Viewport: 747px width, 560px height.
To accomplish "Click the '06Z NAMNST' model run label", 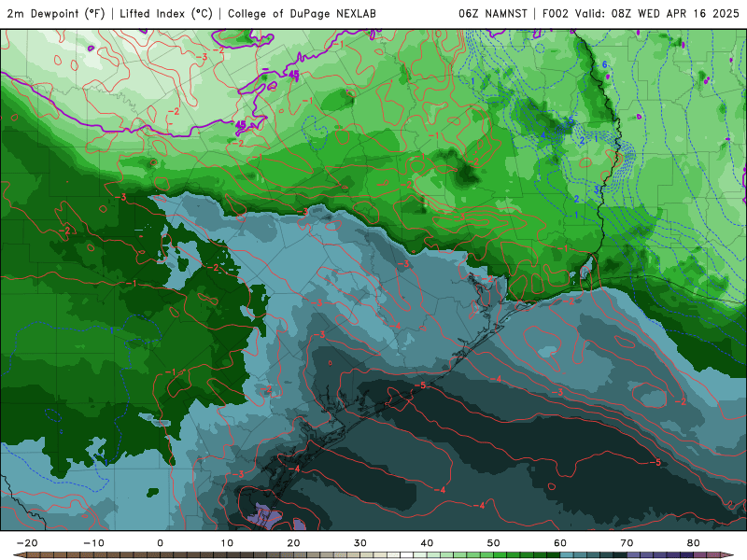I will tap(493, 13).
